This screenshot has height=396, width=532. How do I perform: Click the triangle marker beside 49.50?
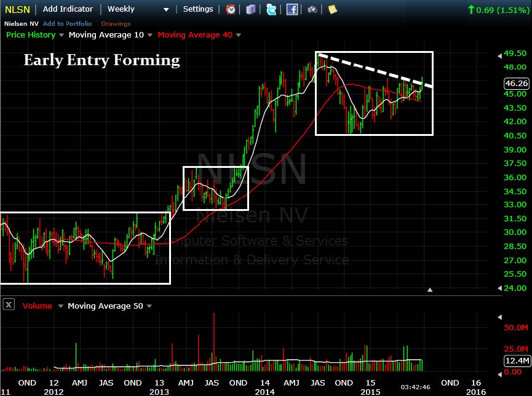pos(499,56)
